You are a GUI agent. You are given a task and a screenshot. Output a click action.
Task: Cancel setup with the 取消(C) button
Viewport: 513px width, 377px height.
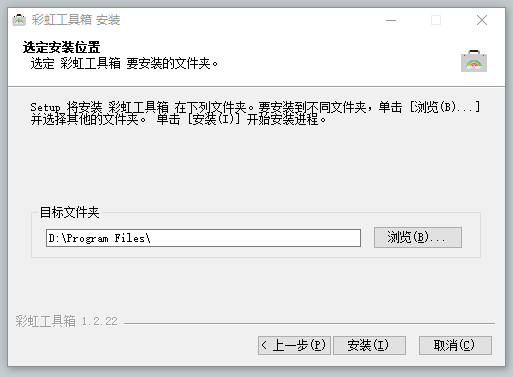[x=455, y=345]
